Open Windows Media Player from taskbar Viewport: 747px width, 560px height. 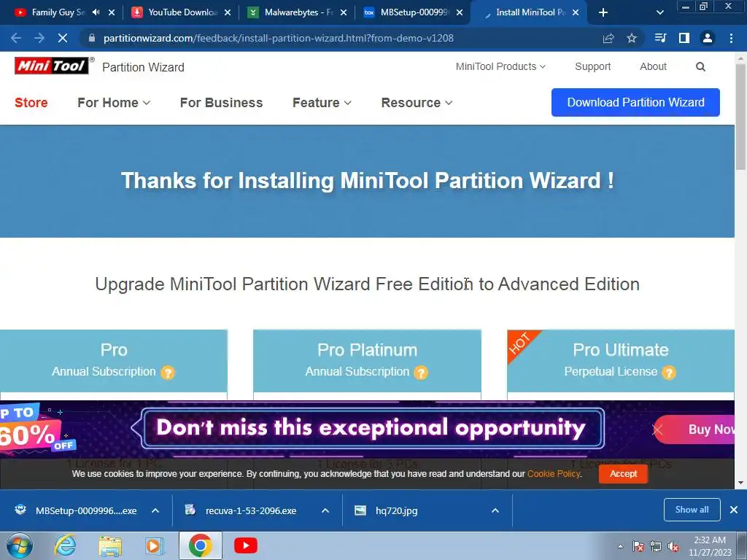[154, 545]
